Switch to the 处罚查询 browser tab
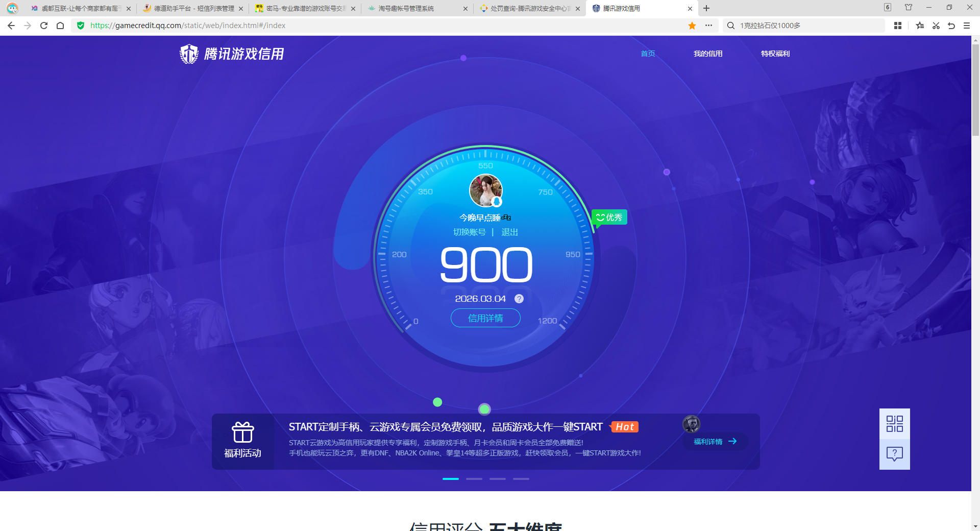This screenshot has width=980, height=531. coord(529,9)
